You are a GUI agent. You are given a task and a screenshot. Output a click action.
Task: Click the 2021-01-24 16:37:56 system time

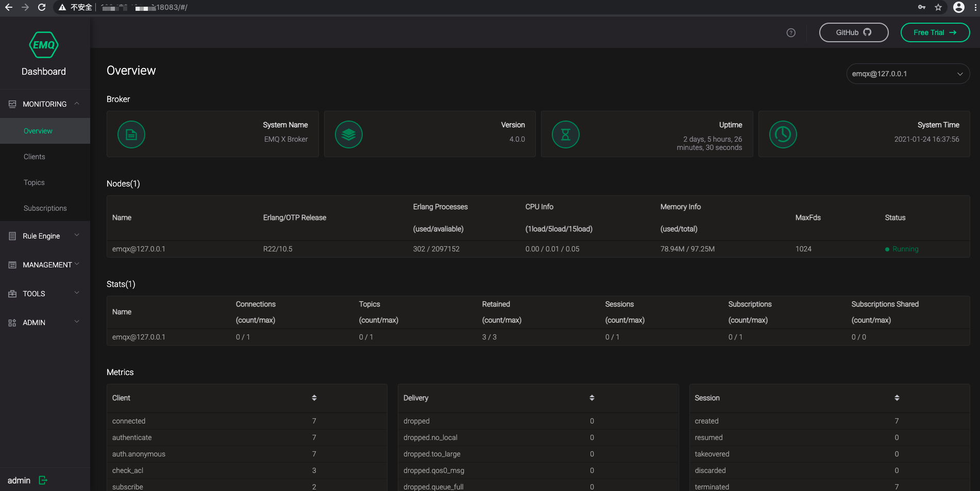[926, 139]
